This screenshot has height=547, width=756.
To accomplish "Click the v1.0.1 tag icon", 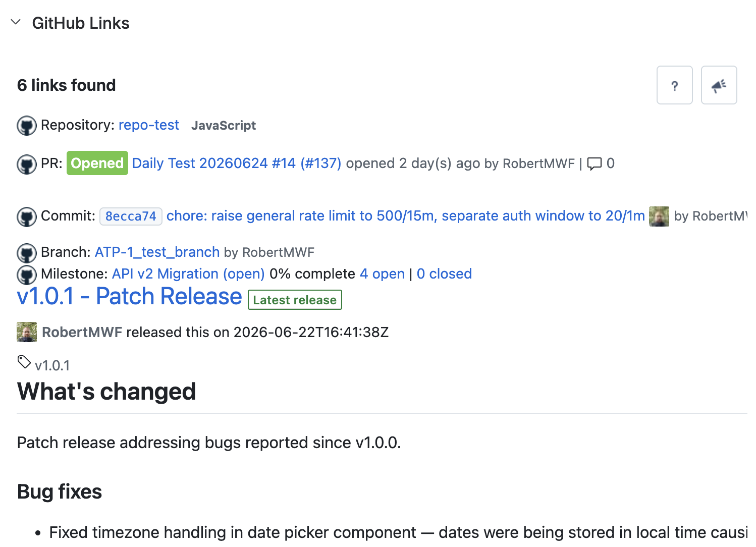I will click(24, 362).
